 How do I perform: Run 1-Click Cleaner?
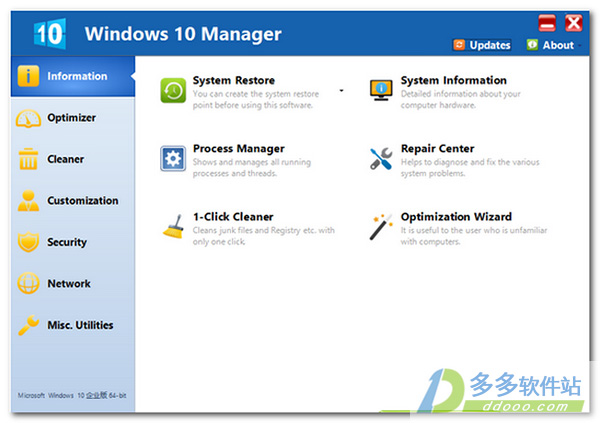click(233, 217)
